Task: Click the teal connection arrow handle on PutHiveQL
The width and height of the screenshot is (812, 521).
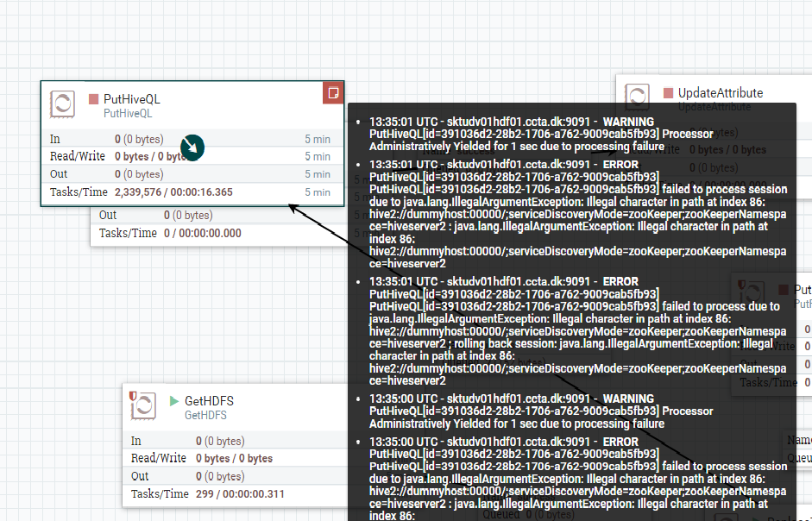Action: (192, 148)
